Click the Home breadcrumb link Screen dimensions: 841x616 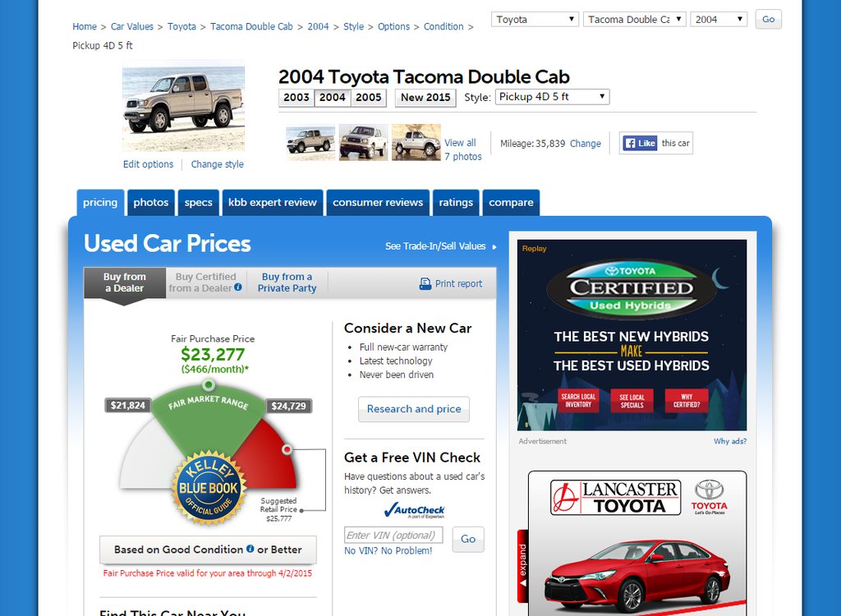pyautogui.click(x=85, y=26)
